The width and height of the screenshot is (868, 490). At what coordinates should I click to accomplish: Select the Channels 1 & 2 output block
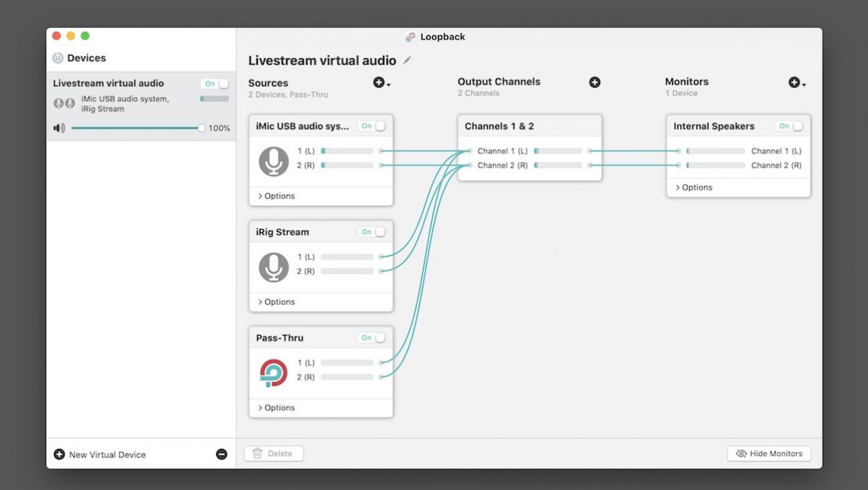(530, 148)
